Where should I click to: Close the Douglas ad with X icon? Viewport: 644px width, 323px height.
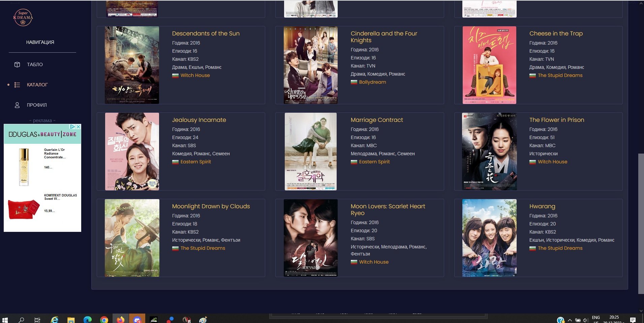(x=78, y=127)
